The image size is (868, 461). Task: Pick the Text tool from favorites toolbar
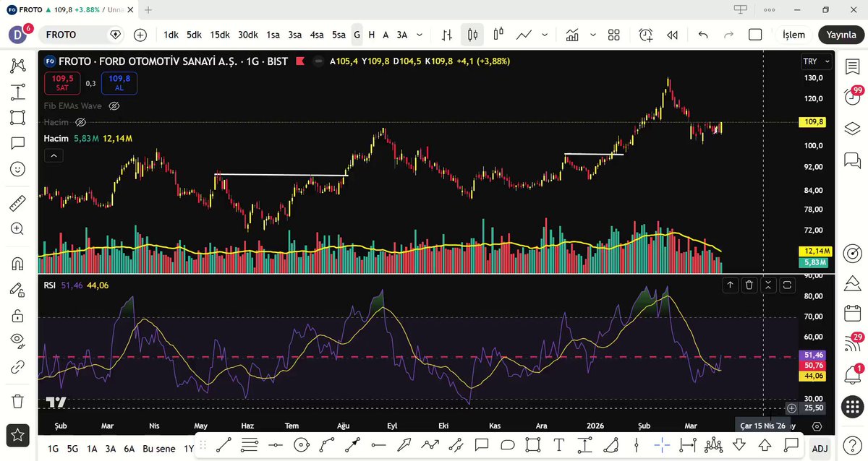point(558,445)
